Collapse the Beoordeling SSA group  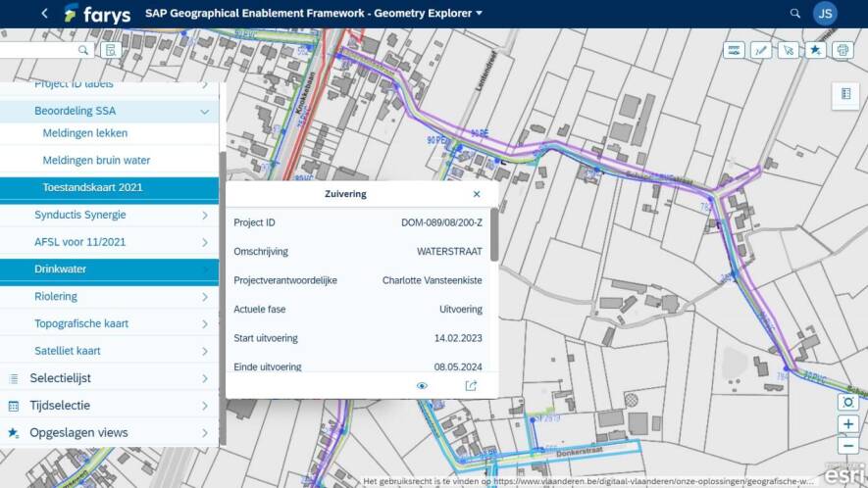pyautogui.click(x=205, y=112)
